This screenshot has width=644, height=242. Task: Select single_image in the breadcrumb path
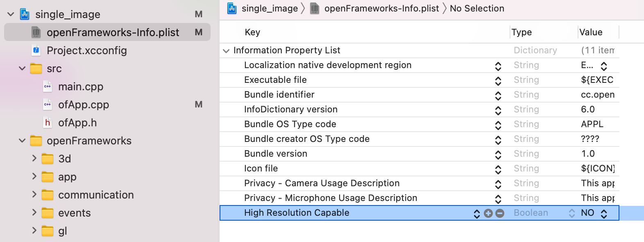[269, 9]
